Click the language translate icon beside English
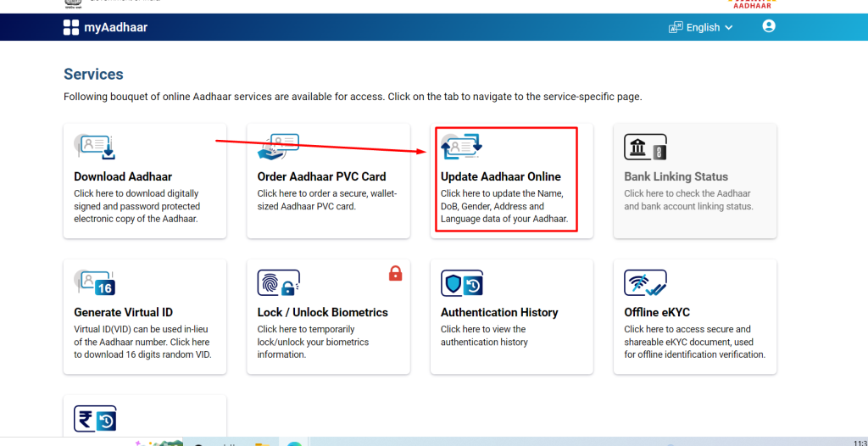Screen dimensions: 868x446 [x=676, y=27]
